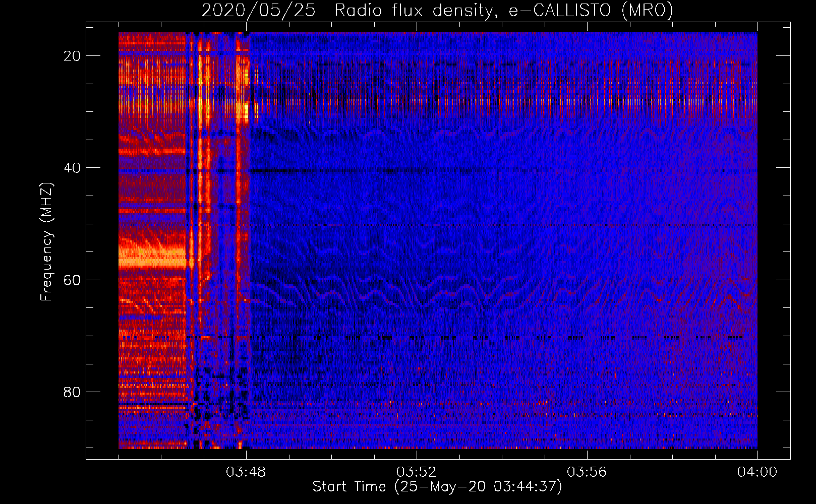The width and height of the screenshot is (816, 504).
Task: Click the time tick label 03:48
Action: click(x=246, y=472)
